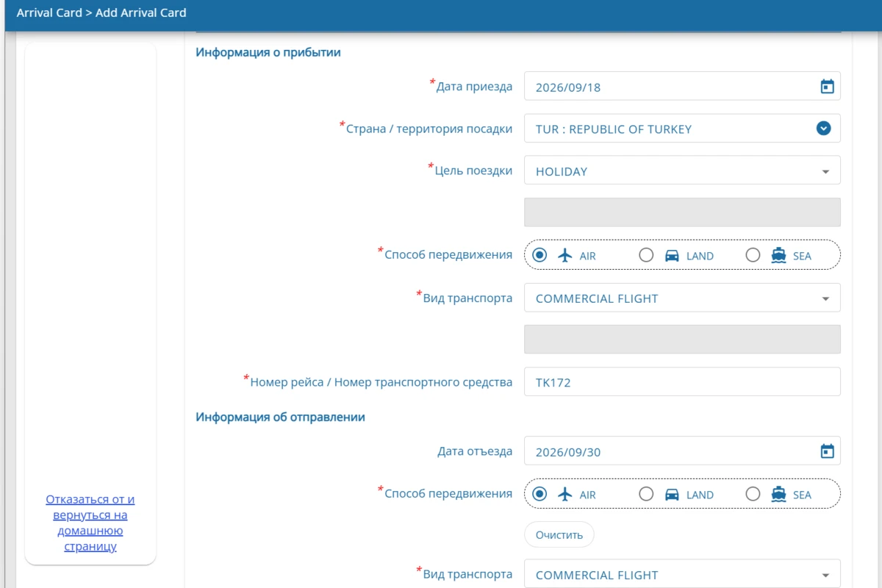Click the flight number field TK172
This screenshot has width=882, height=588.
click(682, 381)
